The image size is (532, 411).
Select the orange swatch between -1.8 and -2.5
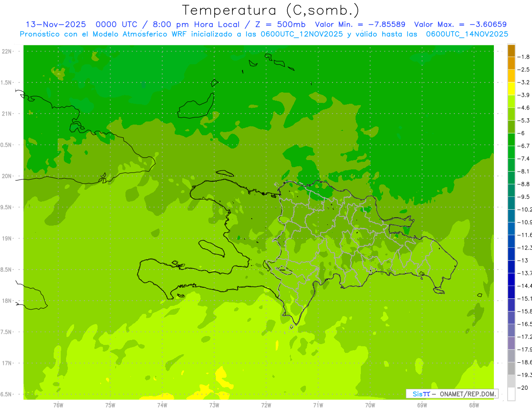click(x=511, y=63)
